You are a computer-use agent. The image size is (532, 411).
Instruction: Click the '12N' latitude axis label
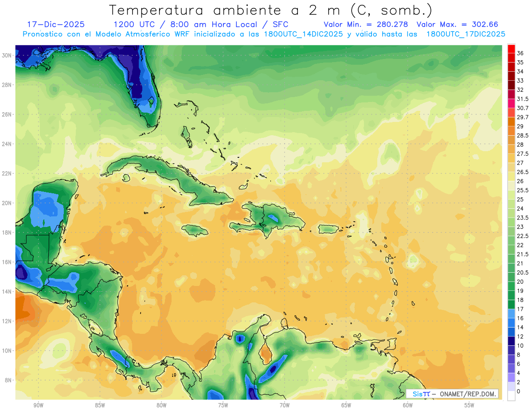click(7, 321)
